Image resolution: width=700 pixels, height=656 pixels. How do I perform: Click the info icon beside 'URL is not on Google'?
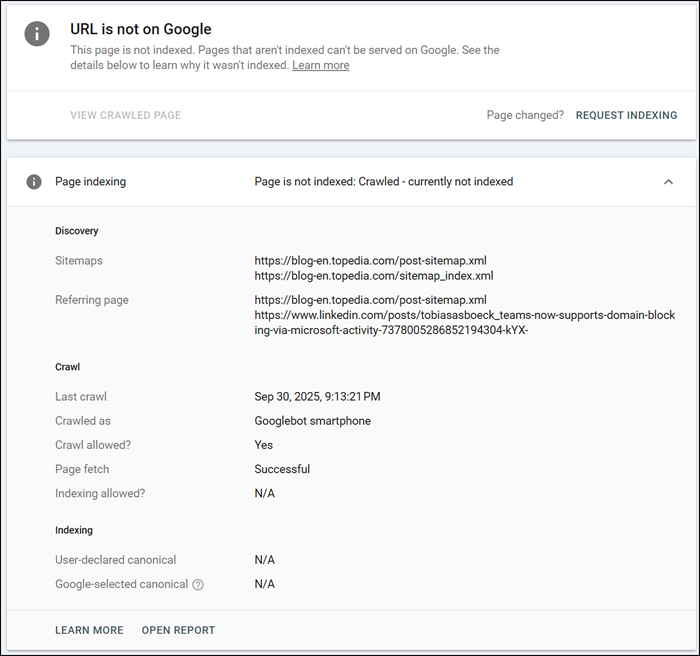pos(37,33)
